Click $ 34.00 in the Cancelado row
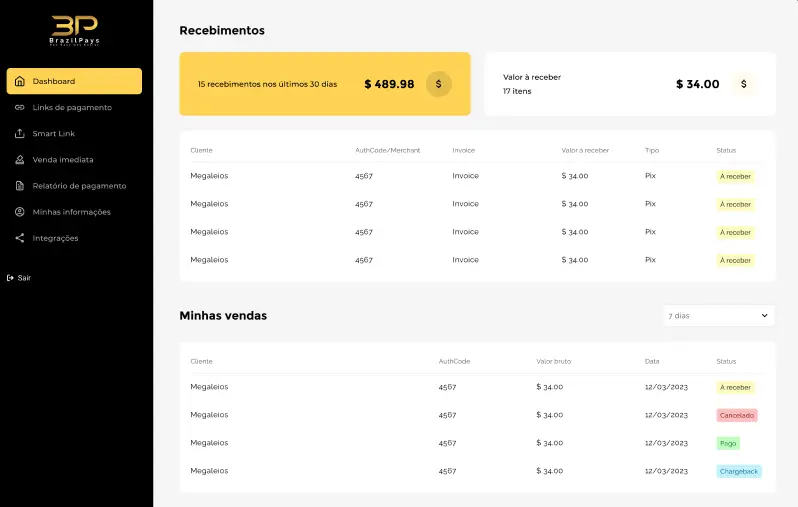798x507 pixels. tap(550, 415)
